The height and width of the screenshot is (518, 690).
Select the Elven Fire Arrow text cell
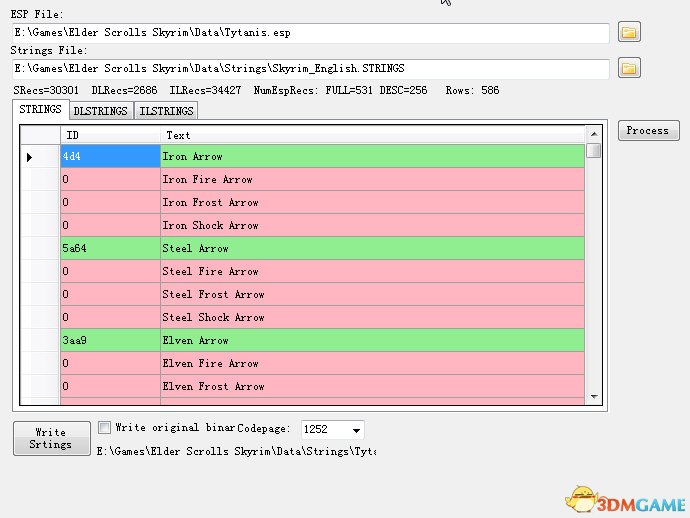pyautogui.click(x=373, y=363)
